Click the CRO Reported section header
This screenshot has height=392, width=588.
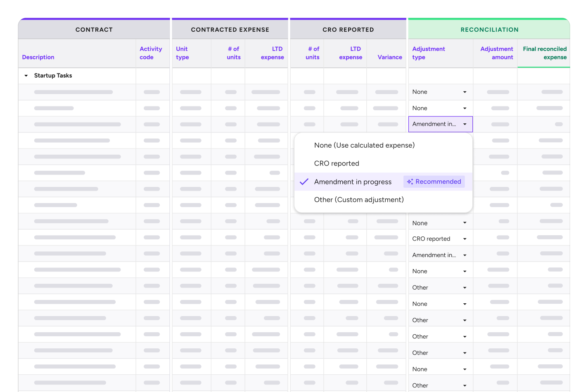pyautogui.click(x=348, y=30)
